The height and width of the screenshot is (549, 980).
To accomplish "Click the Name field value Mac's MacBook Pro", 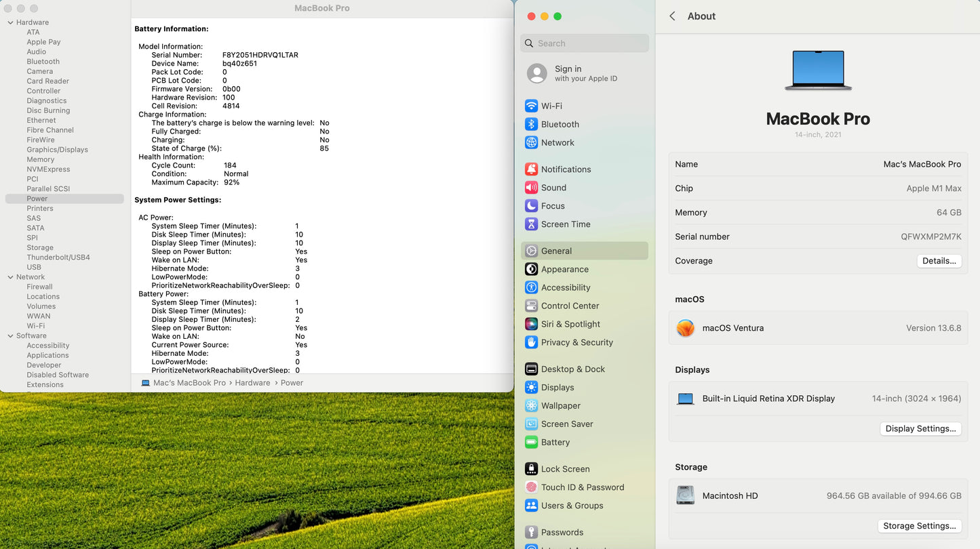I will coord(922,164).
